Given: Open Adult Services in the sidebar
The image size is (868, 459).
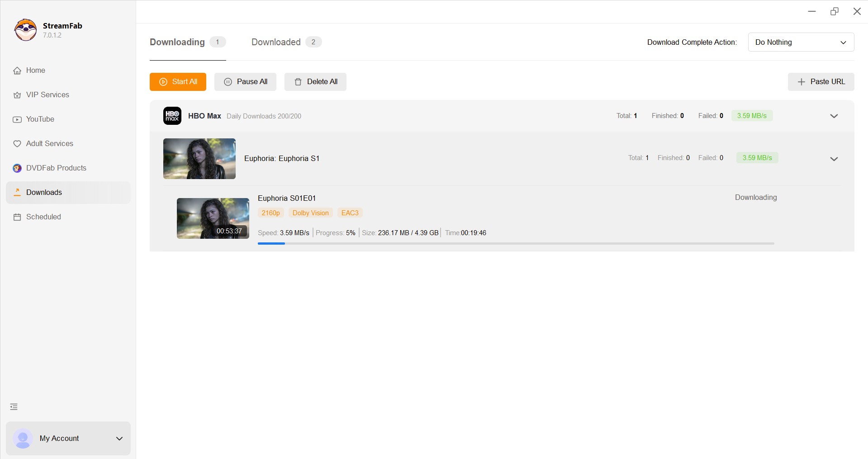Looking at the screenshot, I should 50,143.
